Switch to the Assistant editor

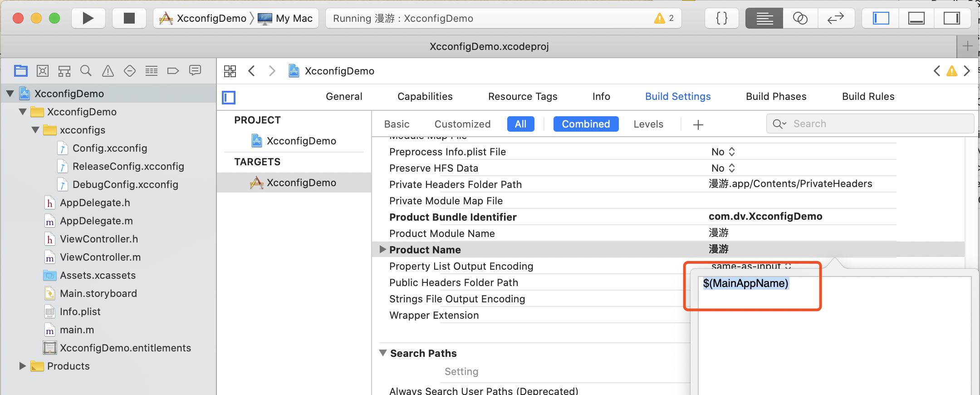coord(800,18)
